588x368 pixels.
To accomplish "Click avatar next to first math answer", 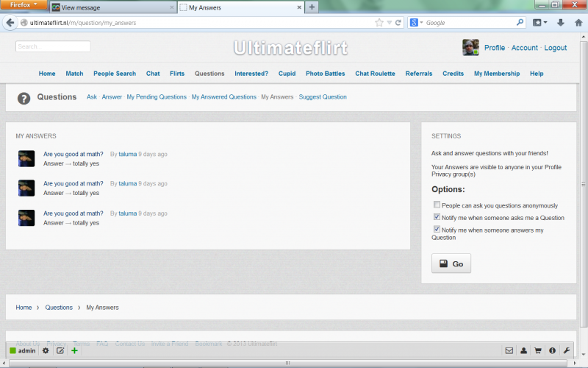I will (x=26, y=158).
